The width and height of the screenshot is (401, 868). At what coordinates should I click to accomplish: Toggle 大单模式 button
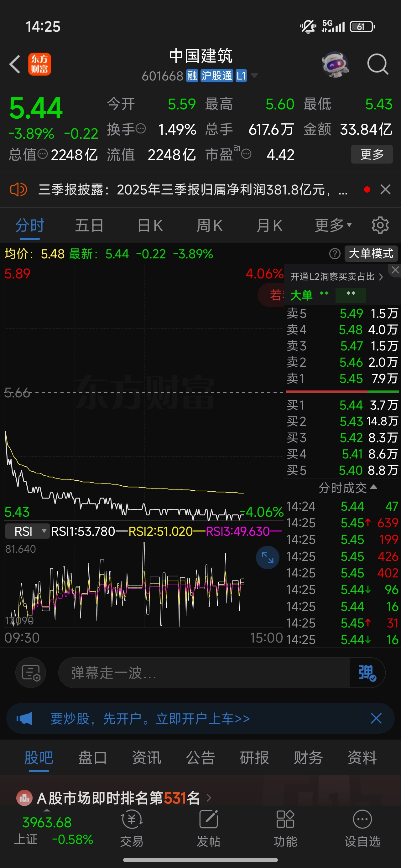[371, 253]
